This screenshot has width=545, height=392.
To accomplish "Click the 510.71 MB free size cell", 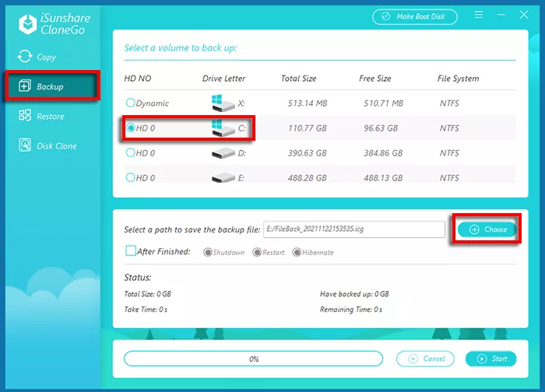I will (x=383, y=103).
